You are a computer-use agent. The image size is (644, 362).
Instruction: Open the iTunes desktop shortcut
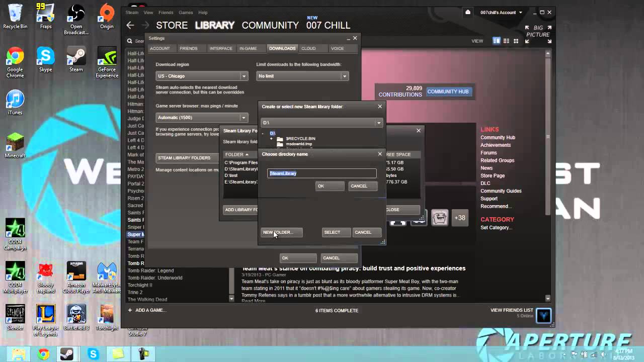[x=15, y=103]
